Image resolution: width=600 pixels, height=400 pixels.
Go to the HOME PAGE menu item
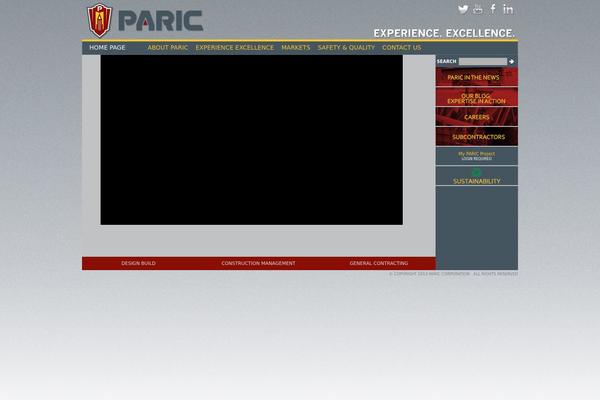(107, 48)
